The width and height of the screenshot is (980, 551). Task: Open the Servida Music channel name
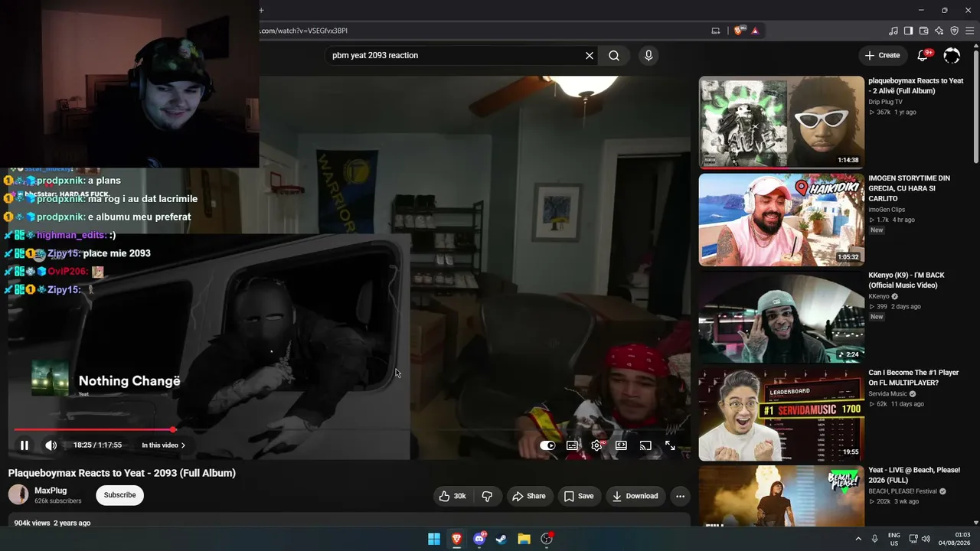coord(887,393)
